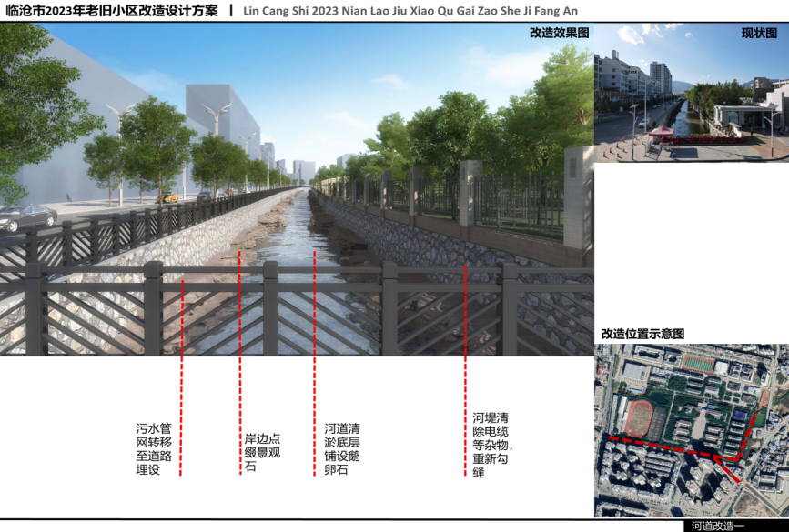Click the 改造位置示意图 heading
Screen dimensions: 789x532
point(642,334)
